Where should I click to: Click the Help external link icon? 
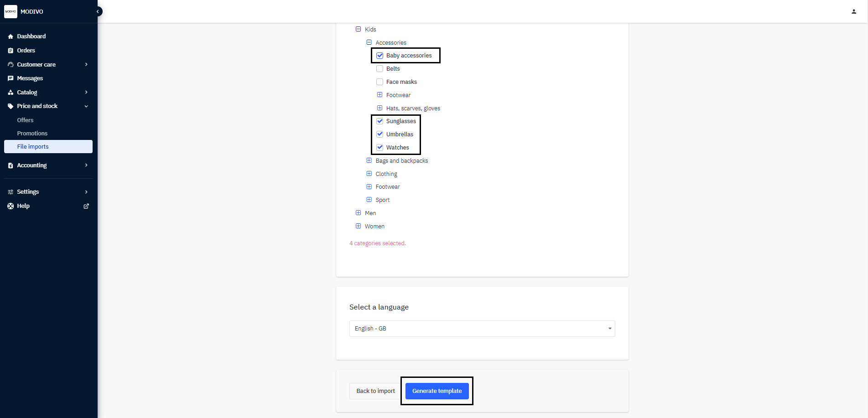[x=86, y=206]
